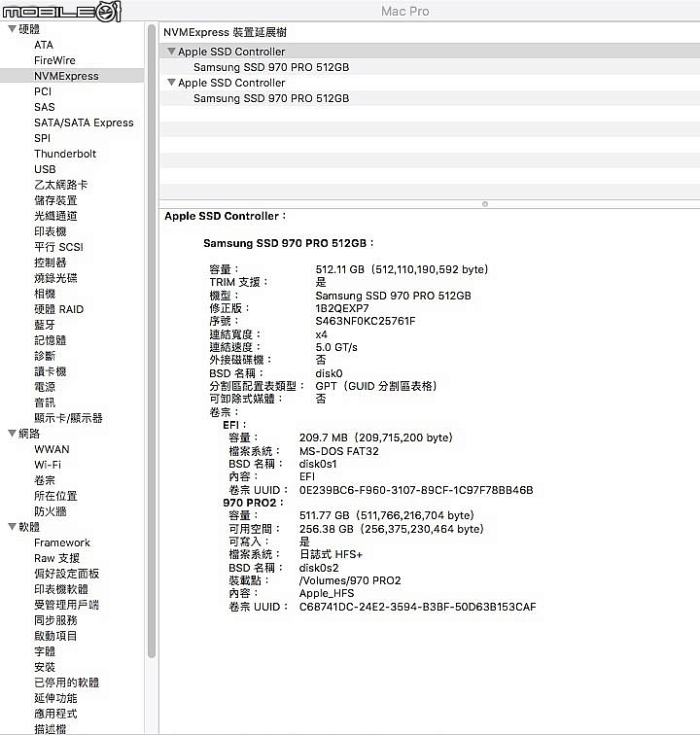Click mount point /Volumes/970 PRO2

point(350,580)
